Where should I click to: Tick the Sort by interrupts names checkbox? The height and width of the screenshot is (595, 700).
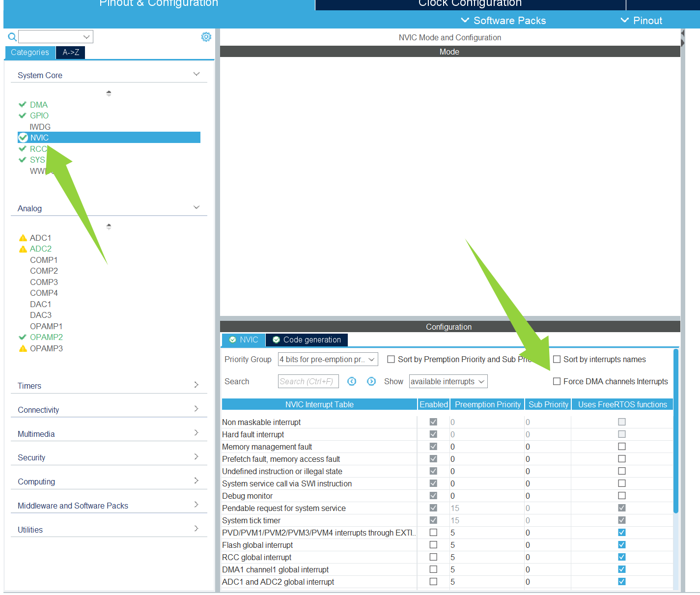557,359
